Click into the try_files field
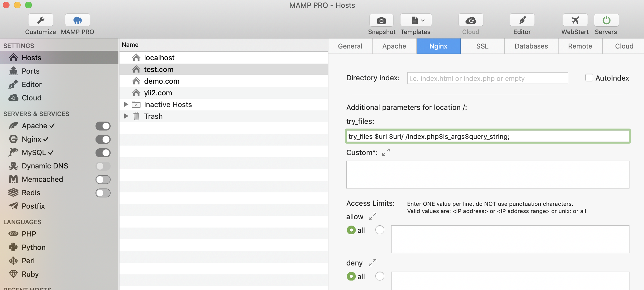Viewport: 644px width, 290px height. pos(488,136)
